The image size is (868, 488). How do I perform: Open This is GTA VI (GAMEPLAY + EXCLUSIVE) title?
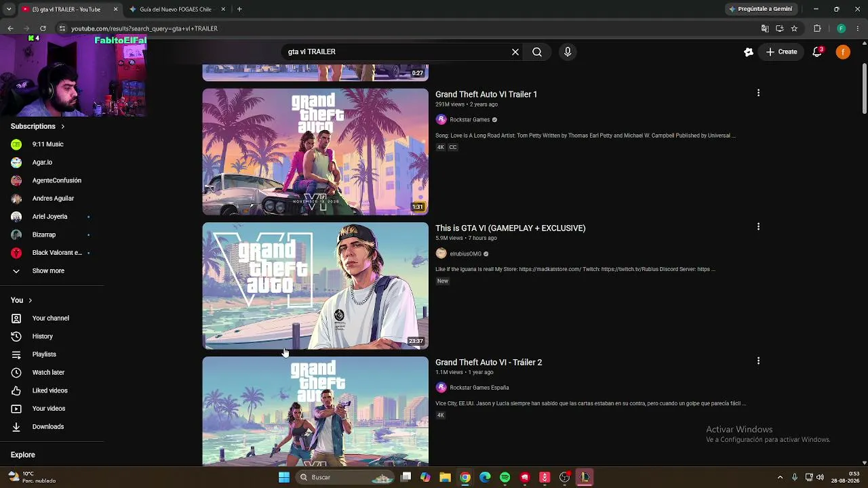(x=511, y=228)
